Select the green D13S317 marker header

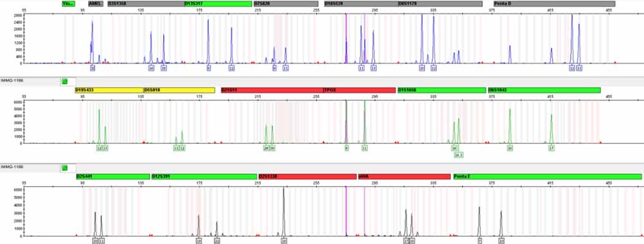click(218, 4)
